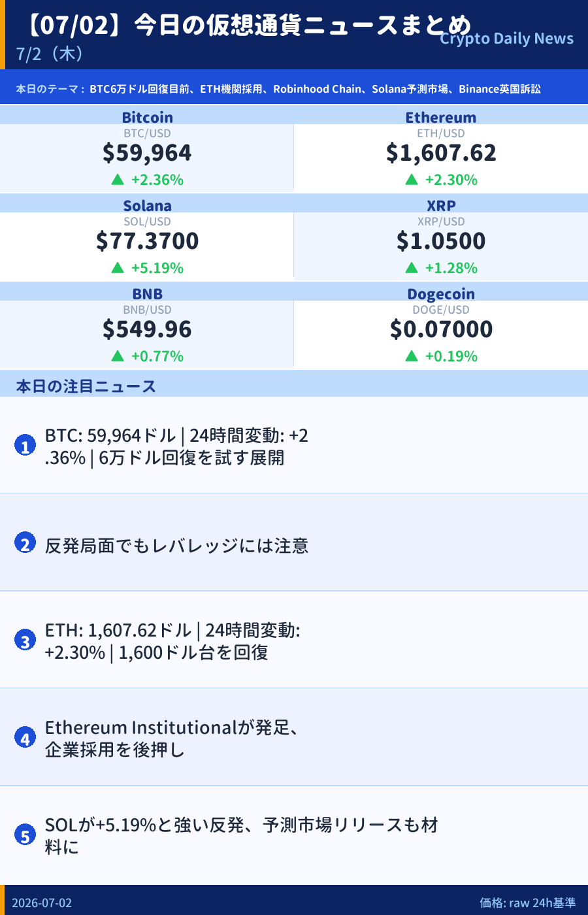Click the green up arrow beside Solana +5.19%
Screen dimensions: 588x915
pyautogui.click(x=118, y=268)
